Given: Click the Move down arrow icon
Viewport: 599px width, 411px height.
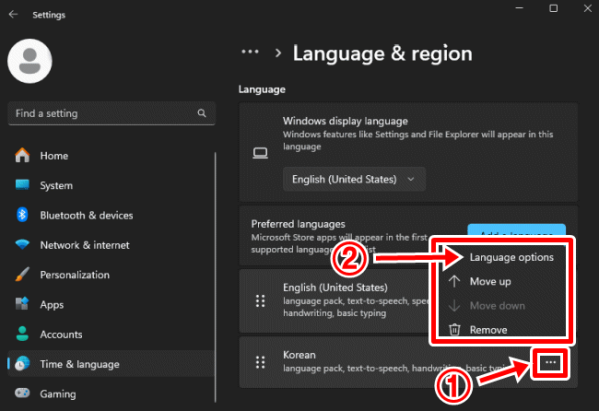Looking at the screenshot, I should point(454,306).
